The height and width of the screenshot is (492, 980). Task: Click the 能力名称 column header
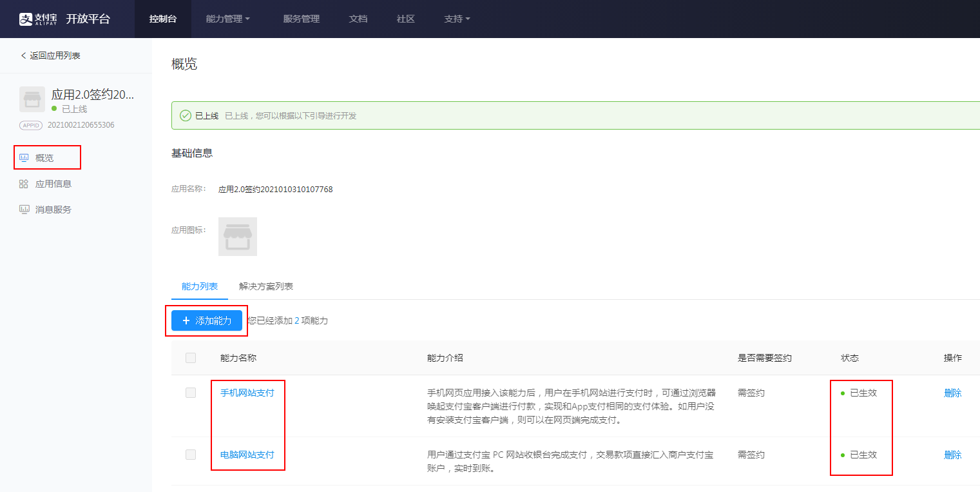[238, 358]
